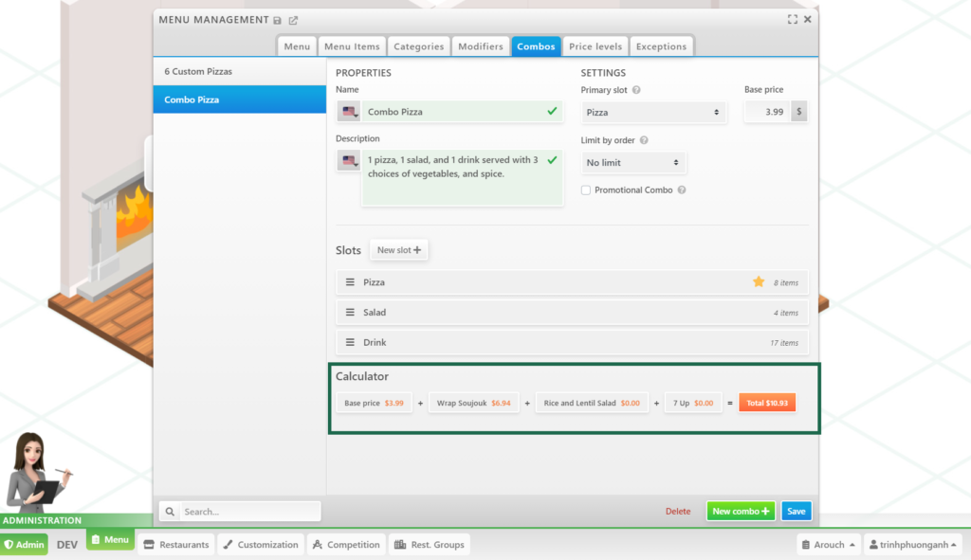The height and width of the screenshot is (560, 971).
Task: Enable the Promotional Combo checkbox
Action: coord(586,190)
